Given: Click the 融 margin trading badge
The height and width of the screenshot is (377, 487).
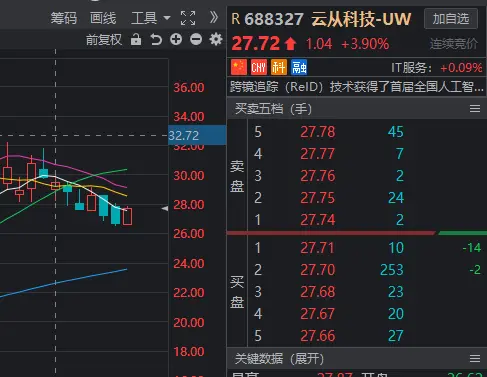Looking at the screenshot, I should (299, 67).
